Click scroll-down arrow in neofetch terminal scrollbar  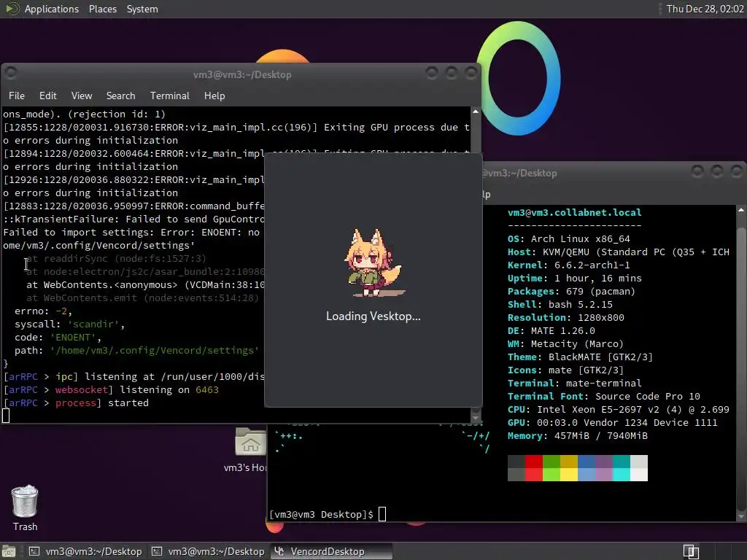tap(741, 517)
